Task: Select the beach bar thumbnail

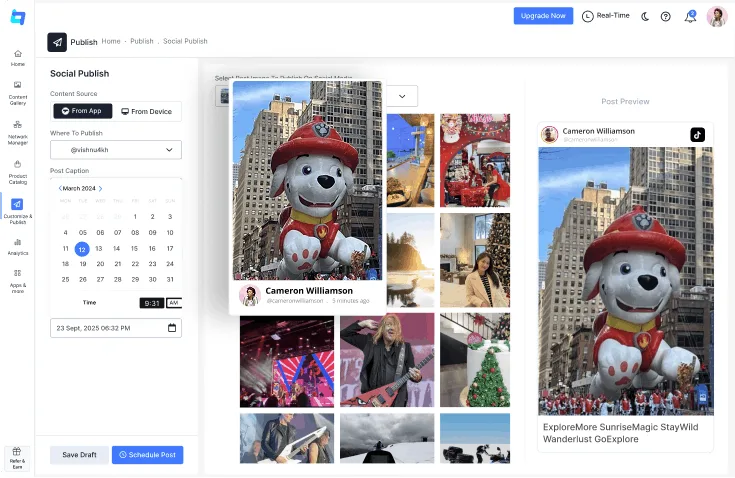Action: point(411,160)
